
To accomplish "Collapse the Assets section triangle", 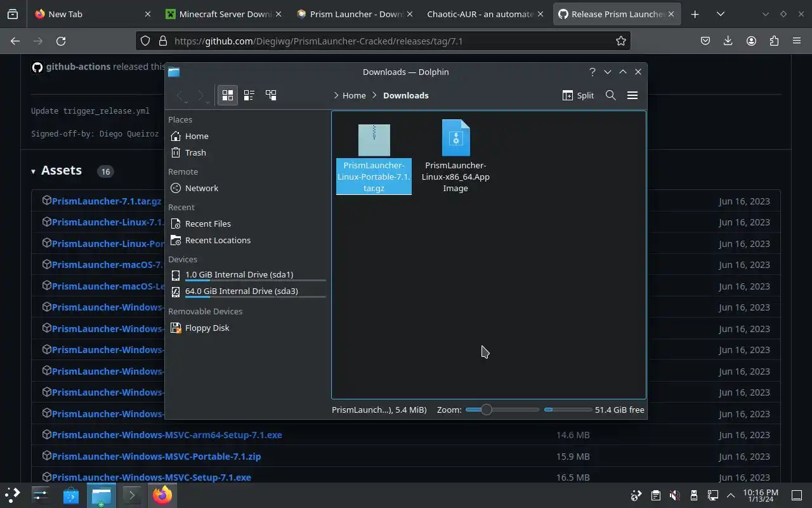I will (x=33, y=171).
